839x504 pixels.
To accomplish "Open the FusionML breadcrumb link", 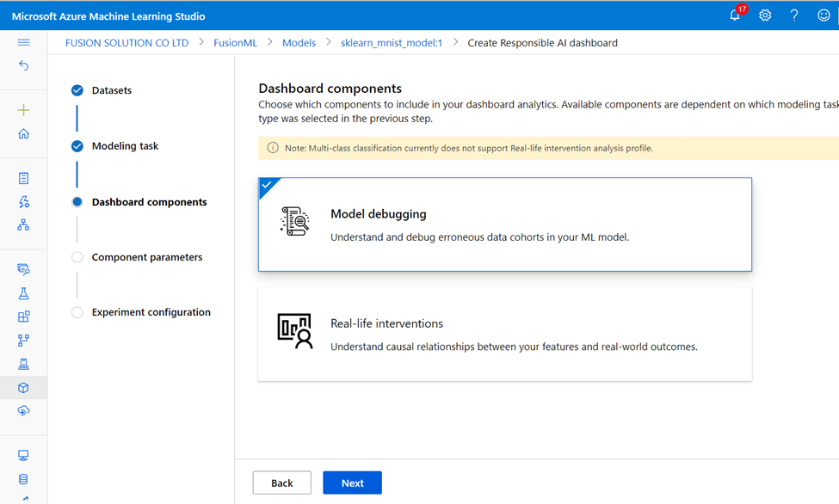I will pyautogui.click(x=236, y=43).
